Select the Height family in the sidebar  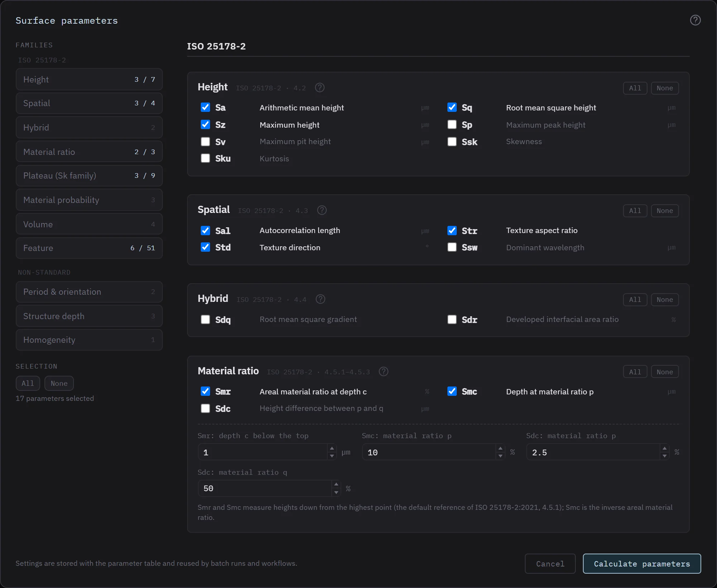[x=89, y=80]
